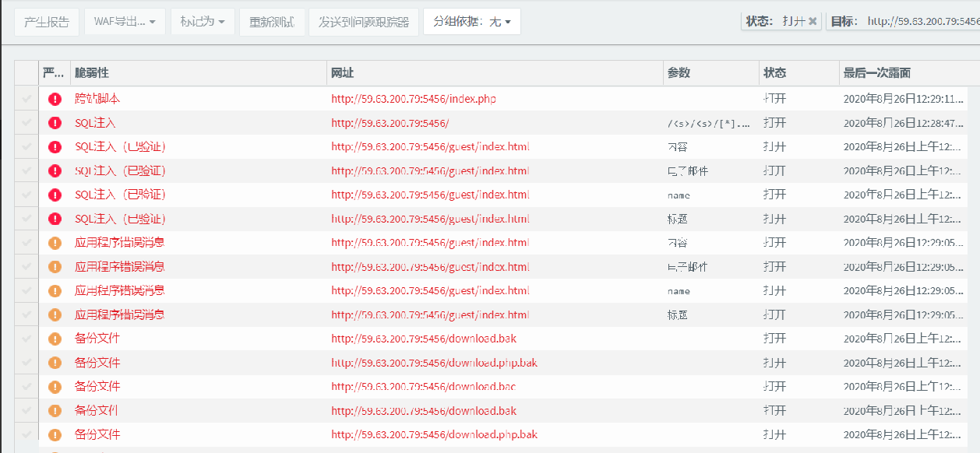Open the 备份文件 entry for download.bac

(x=97, y=387)
